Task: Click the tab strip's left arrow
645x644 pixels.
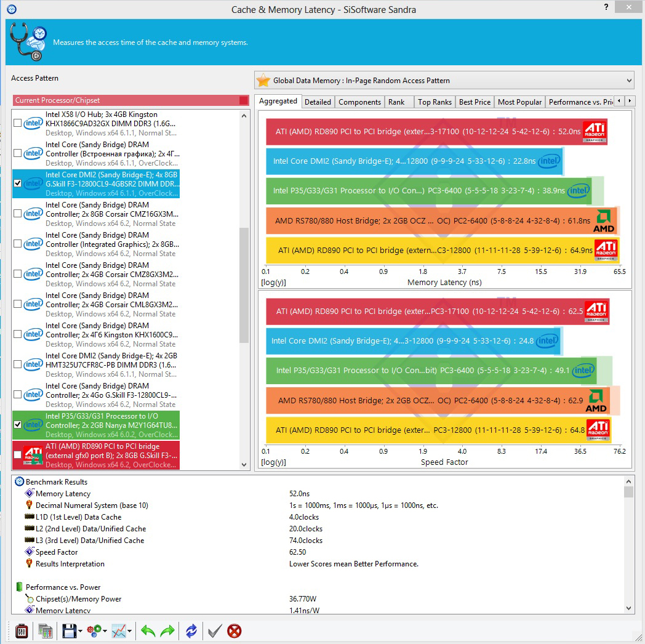Action: pyautogui.click(x=619, y=101)
